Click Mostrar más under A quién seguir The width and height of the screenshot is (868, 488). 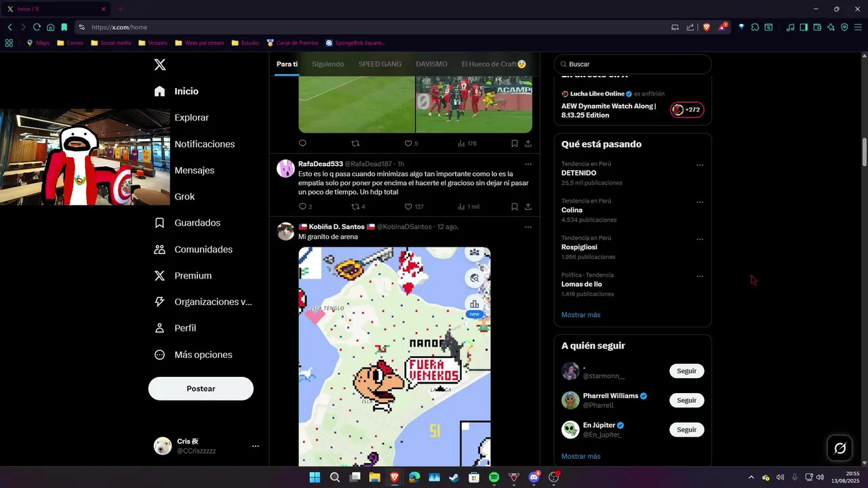(580, 456)
